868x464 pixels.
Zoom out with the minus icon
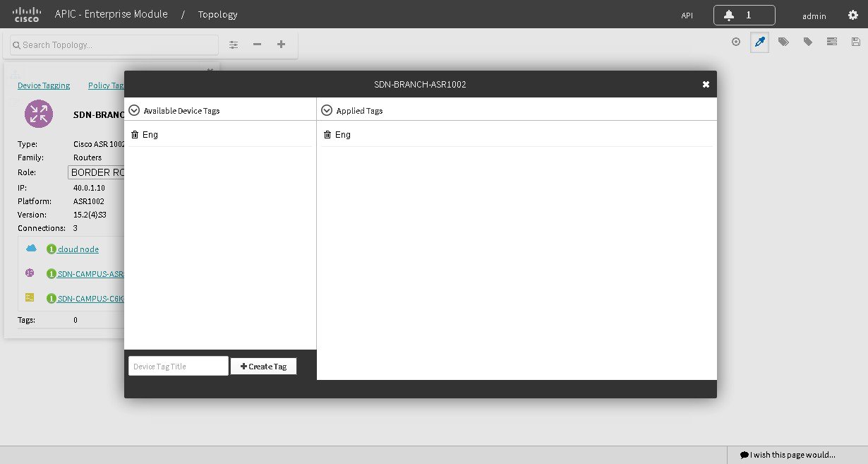[x=257, y=44]
